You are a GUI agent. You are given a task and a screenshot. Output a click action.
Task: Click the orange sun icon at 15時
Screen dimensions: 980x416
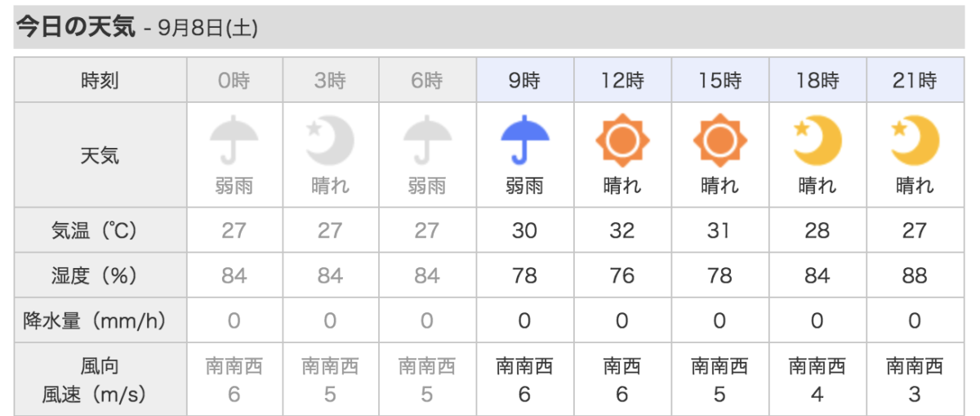[719, 141]
